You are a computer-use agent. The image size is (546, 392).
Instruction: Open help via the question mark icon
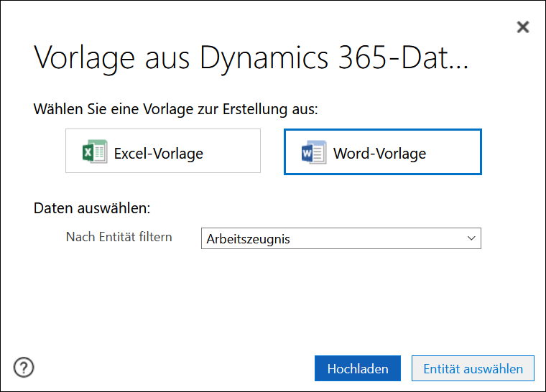point(24,368)
